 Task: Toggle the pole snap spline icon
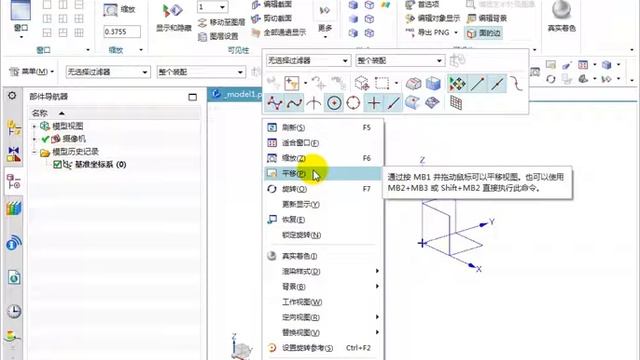coord(294,103)
